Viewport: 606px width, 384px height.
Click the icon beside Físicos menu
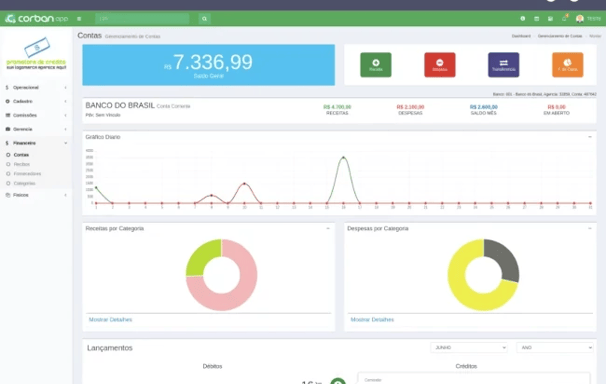tap(8, 195)
